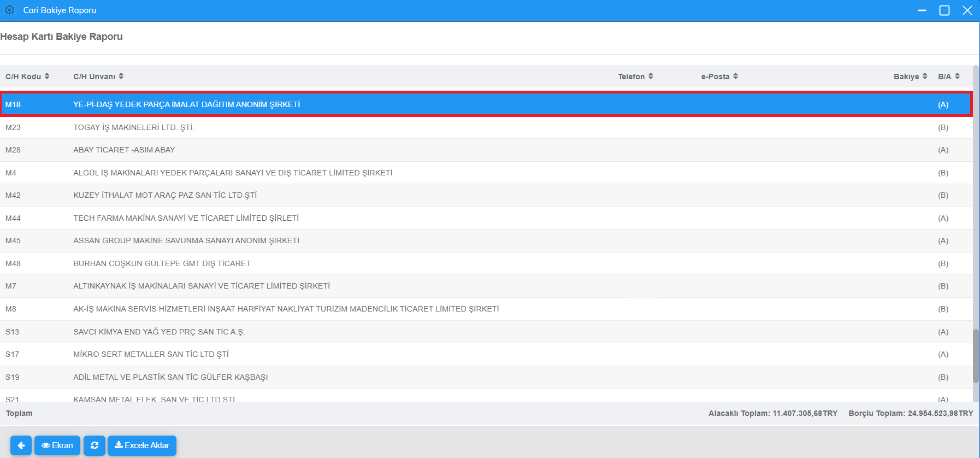980x458 pixels.
Task: Select TOGAY İŞ MAKİNELERİ LTD. ŞTİ. row
Action: pyautogui.click(x=486, y=127)
